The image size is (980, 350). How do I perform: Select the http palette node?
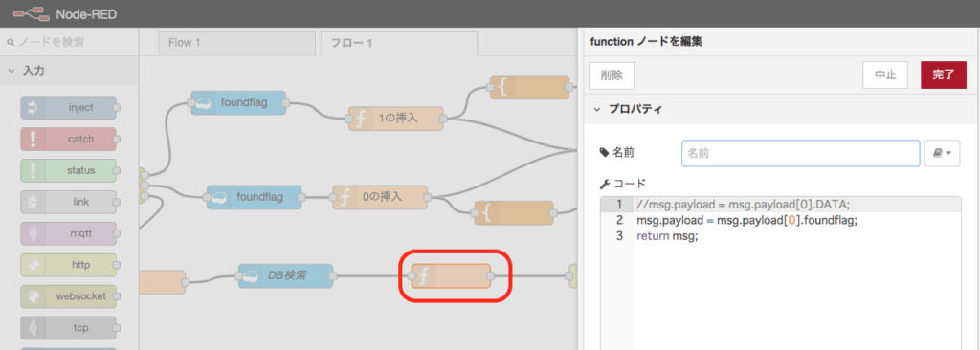(x=68, y=264)
